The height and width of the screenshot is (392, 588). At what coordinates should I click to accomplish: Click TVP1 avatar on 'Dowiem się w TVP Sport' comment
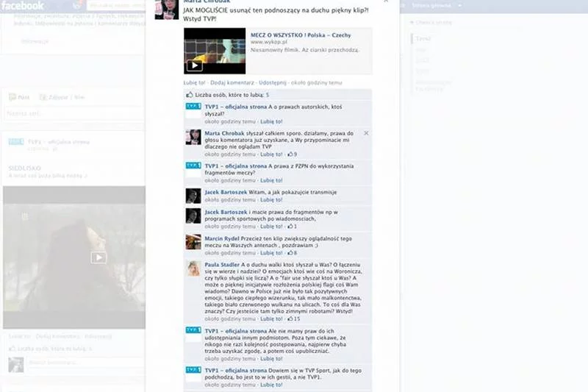(193, 374)
